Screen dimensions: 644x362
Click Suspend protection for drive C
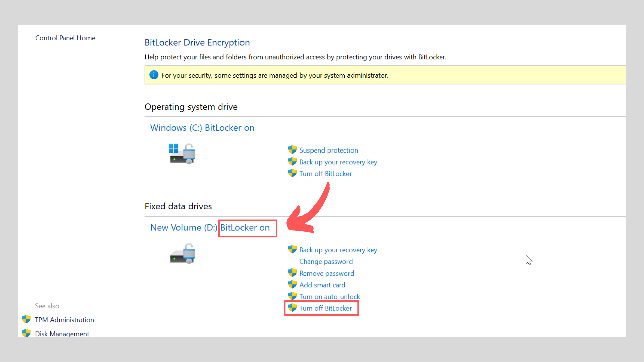(328, 150)
